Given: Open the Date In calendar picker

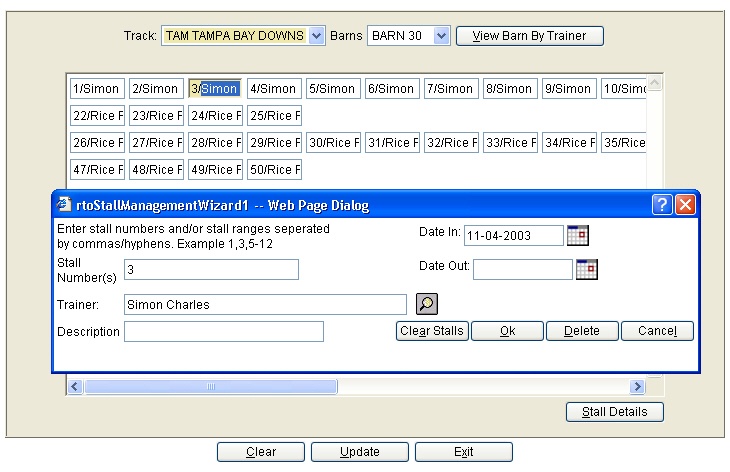Looking at the screenshot, I should [x=578, y=236].
